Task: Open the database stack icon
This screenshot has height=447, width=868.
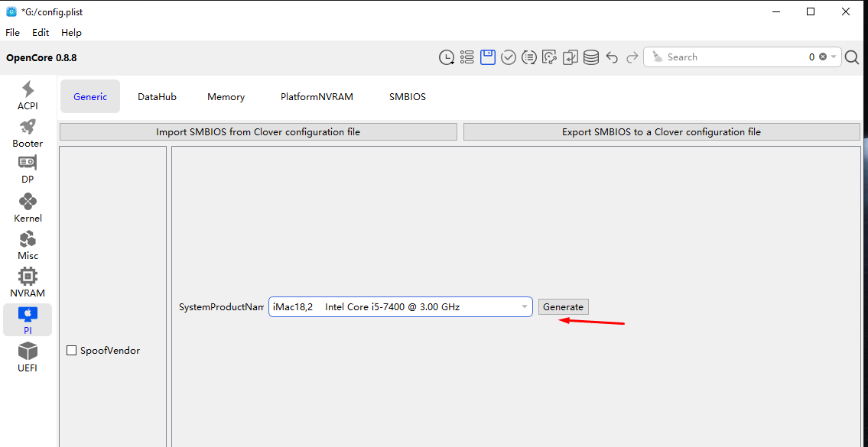Action: tap(590, 57)
